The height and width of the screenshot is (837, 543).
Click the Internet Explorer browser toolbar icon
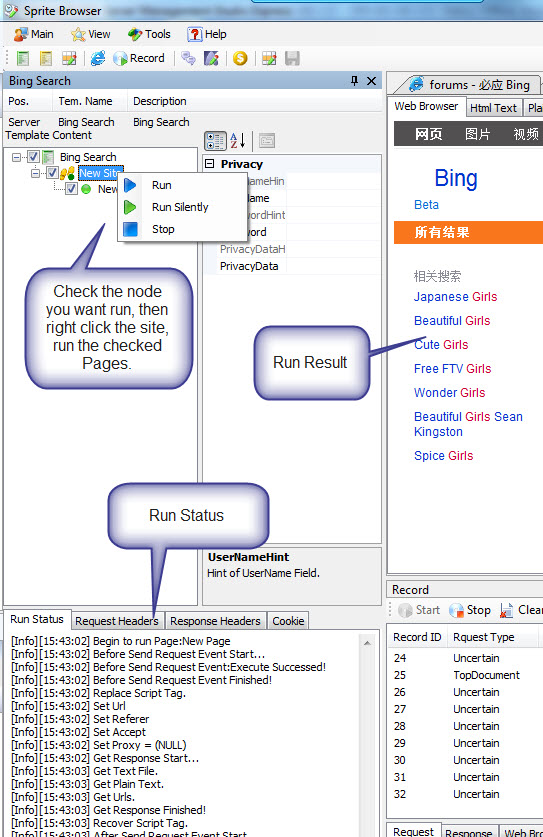coord(98,58)
